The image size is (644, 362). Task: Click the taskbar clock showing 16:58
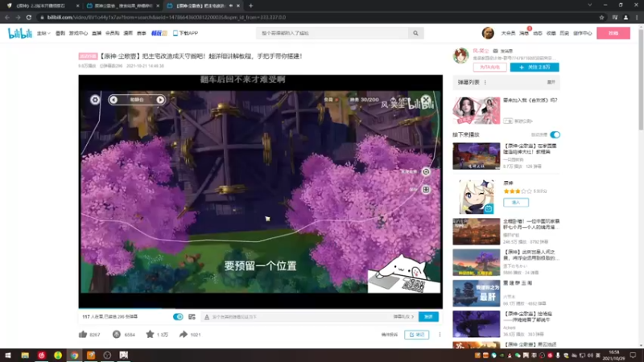tap(613, 355)
